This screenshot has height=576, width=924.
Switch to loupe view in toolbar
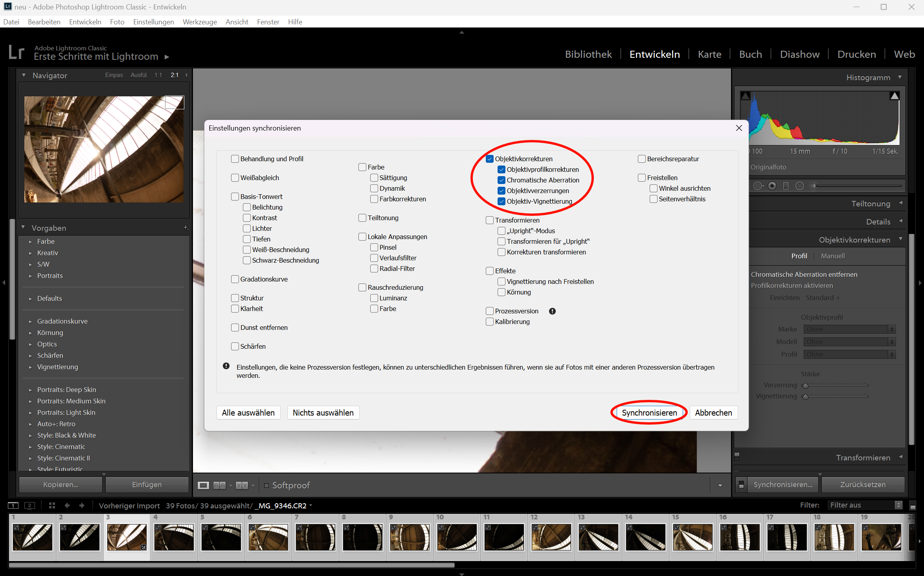[x=203, y=485]
